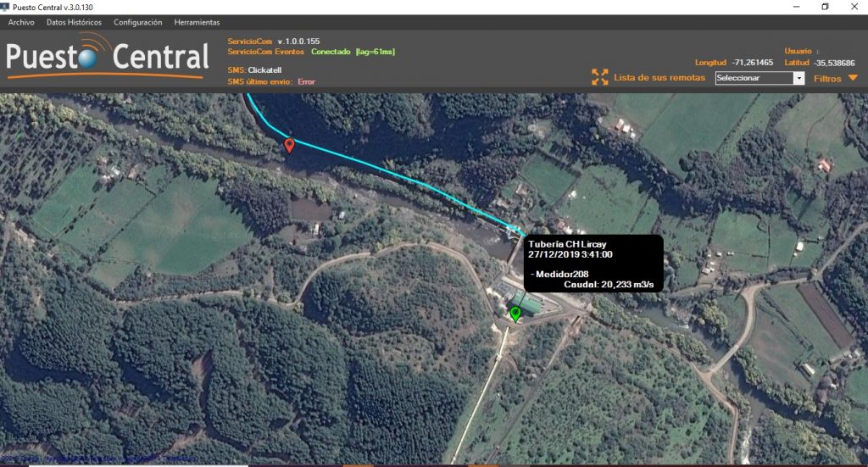868x467 pixels.
Task: Click the Medidor208 entry in tooltip
Action: [562, 274]
